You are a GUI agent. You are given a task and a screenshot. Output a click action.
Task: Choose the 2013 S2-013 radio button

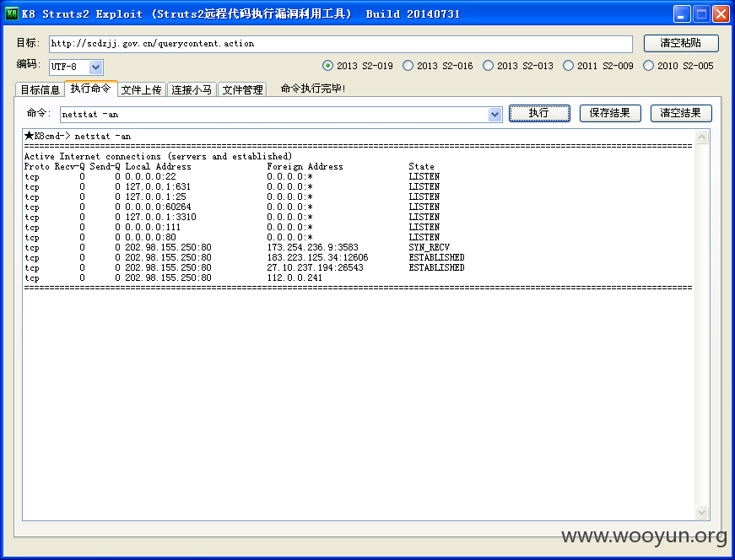pos(518,66)
